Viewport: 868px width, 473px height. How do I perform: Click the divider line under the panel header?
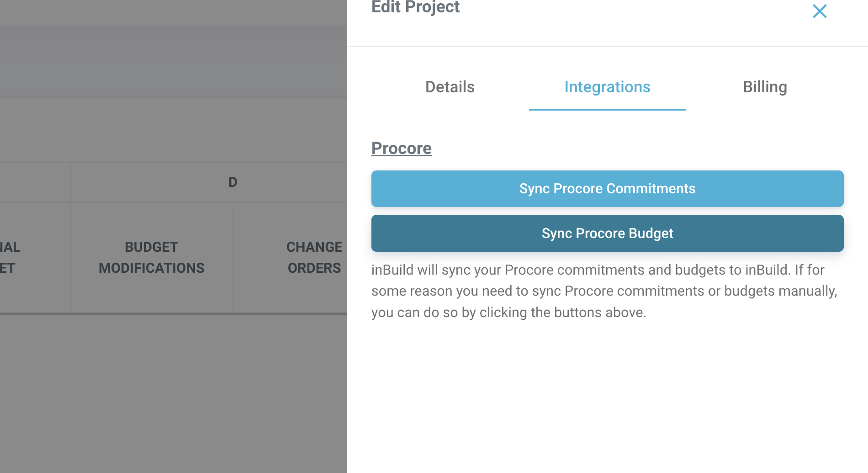(607, 46)
